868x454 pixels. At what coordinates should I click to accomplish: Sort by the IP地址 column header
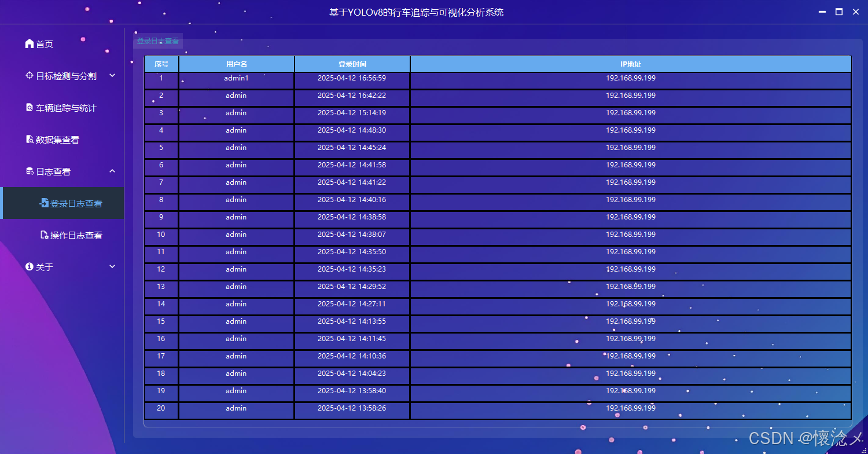(631, 64)
